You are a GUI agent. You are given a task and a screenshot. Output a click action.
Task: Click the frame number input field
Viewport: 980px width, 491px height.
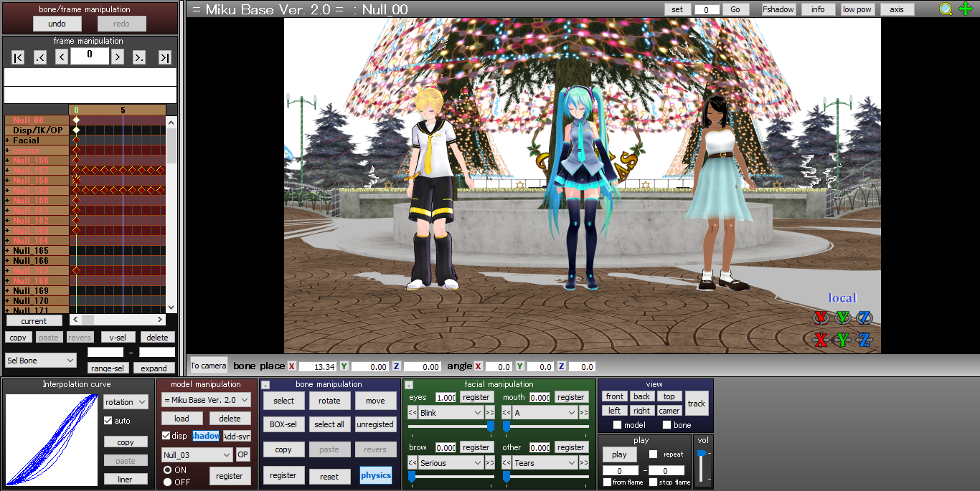coord(90,55)
